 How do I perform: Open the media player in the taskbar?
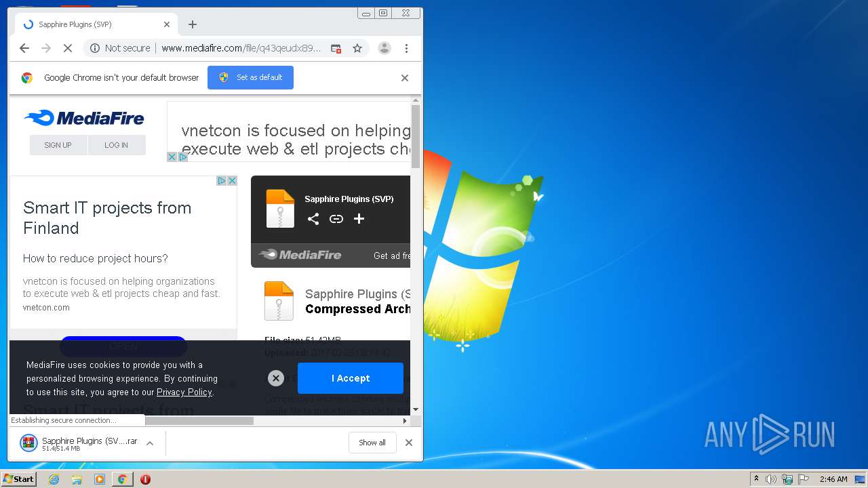(x=100, y=479)
